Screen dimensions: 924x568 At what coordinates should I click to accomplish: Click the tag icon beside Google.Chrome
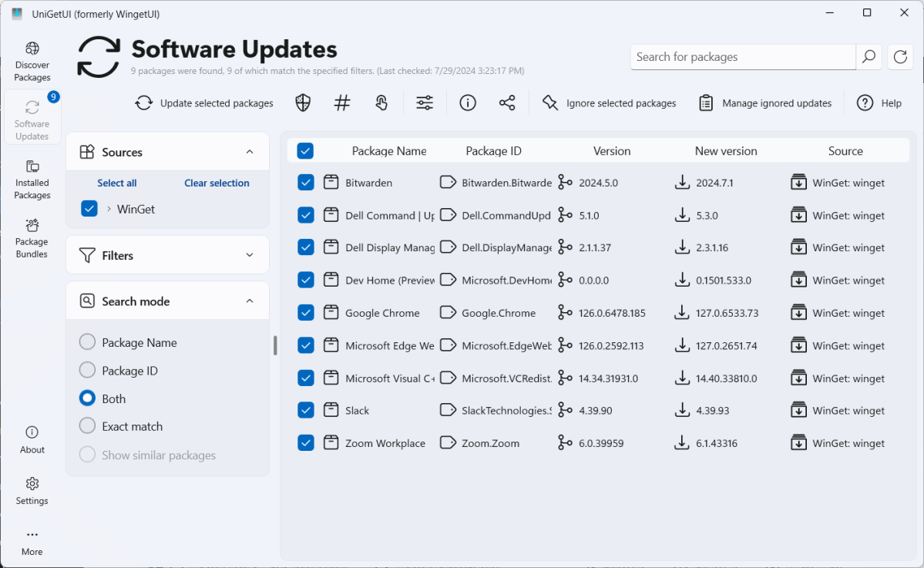pyautogui.click(x=448, y=312)
